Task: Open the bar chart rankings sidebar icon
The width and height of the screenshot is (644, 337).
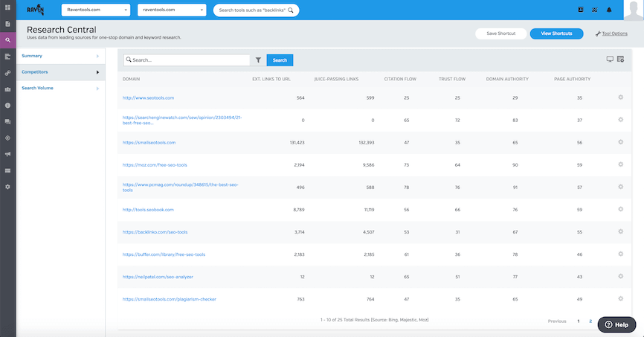Action: pyautogui.click(x=7, y=57)
